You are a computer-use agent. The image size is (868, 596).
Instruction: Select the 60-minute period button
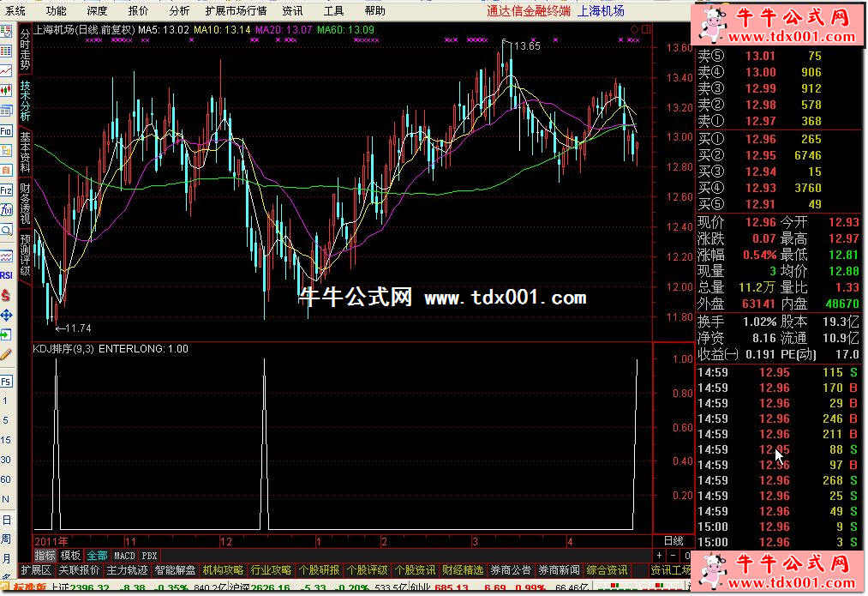(5, 479)
